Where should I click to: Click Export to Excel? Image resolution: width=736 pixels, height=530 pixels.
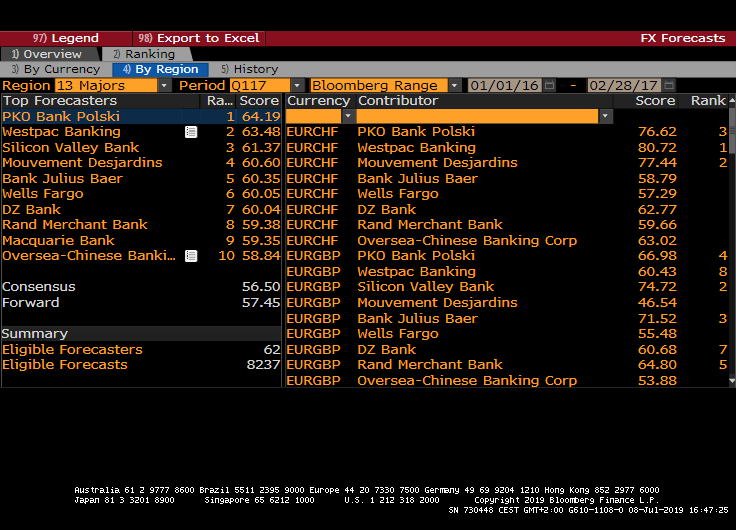[199, 38]
